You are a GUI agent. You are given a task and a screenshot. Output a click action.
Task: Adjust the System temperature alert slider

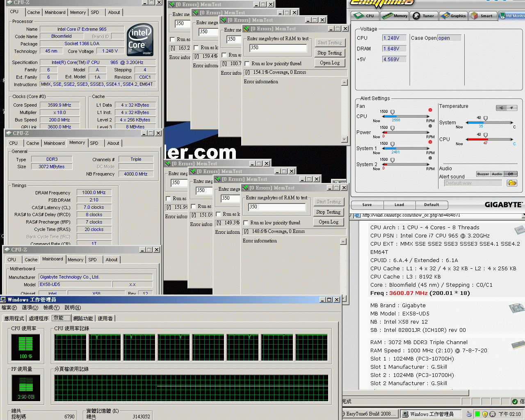(x=486, y=118)
